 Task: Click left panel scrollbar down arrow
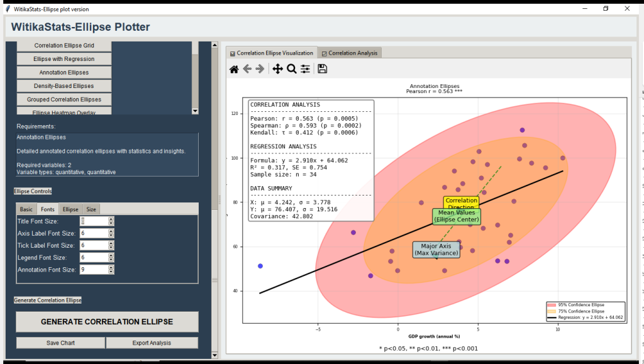[214, 355]
